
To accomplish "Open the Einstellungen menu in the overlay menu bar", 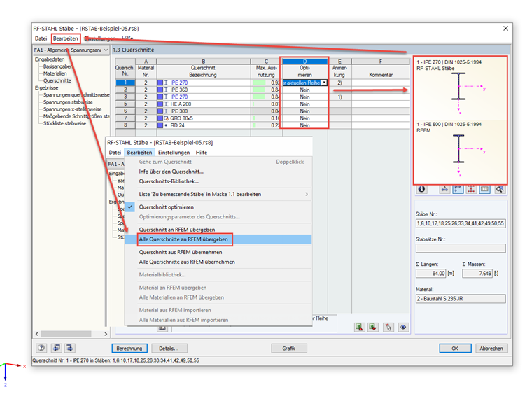I will (x=174, y=153).
